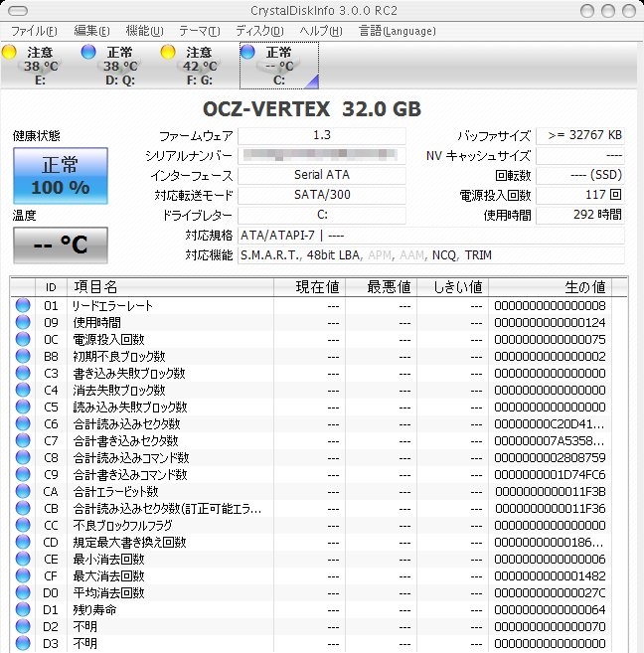Click status icon of row CA

(x=23, y=491)
